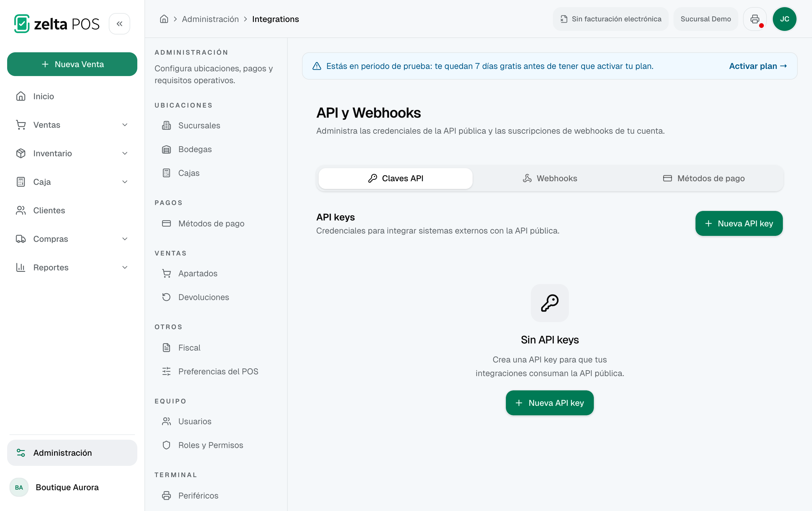
Task: Open Preferencias del POS page
Action: tap(216, 371)
